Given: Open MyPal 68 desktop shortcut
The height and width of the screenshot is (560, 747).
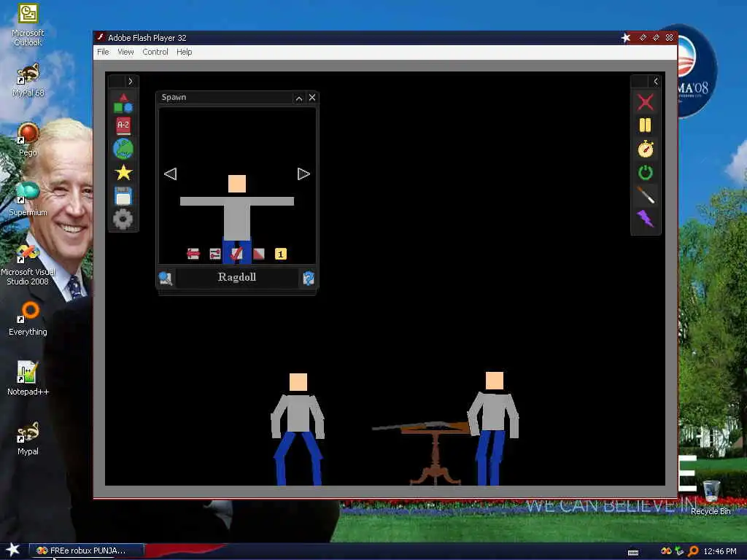Looking at the screenshot, I should [x=28, y=81].
